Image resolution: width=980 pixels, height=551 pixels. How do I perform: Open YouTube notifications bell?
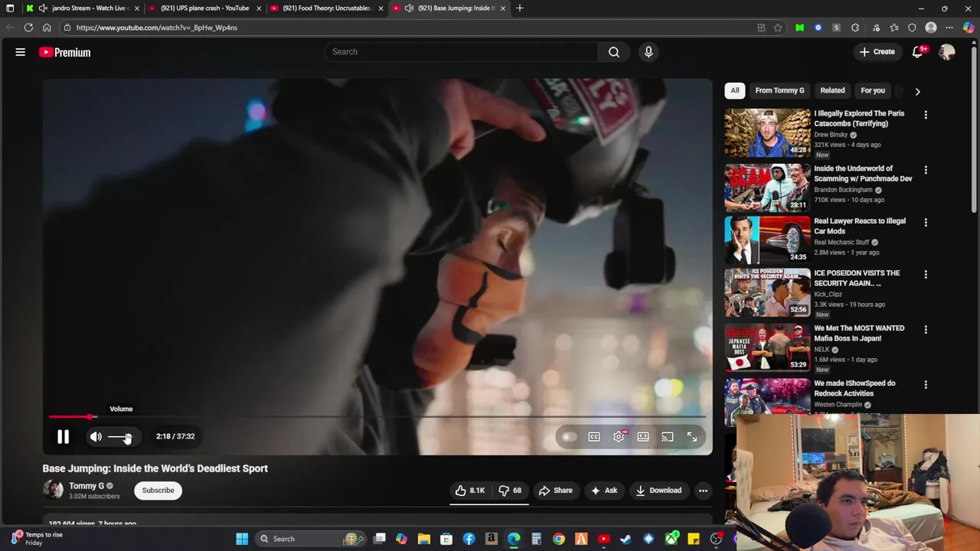[x=918, y=52]
